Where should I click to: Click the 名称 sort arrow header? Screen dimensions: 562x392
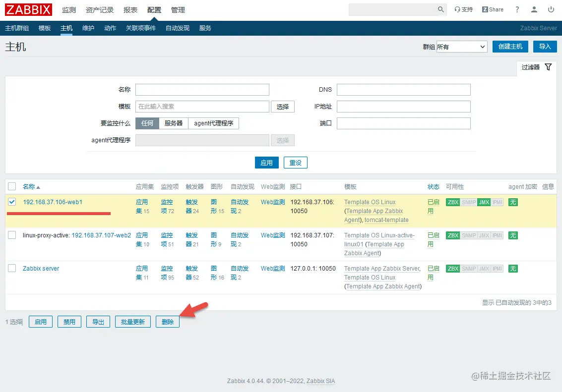[32, 186]
